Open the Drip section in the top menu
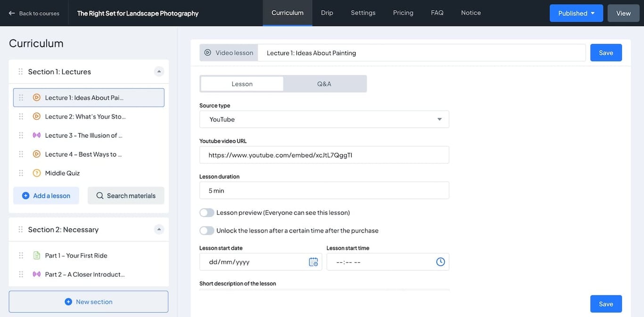This screenshot has width=644, height=317. [327, 13]
